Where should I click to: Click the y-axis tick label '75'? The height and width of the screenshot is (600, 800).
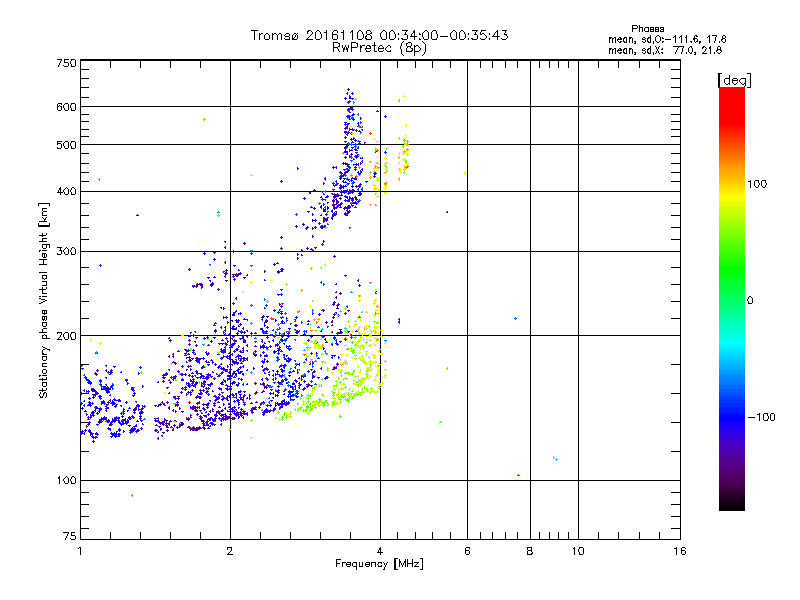click(70, 536)
